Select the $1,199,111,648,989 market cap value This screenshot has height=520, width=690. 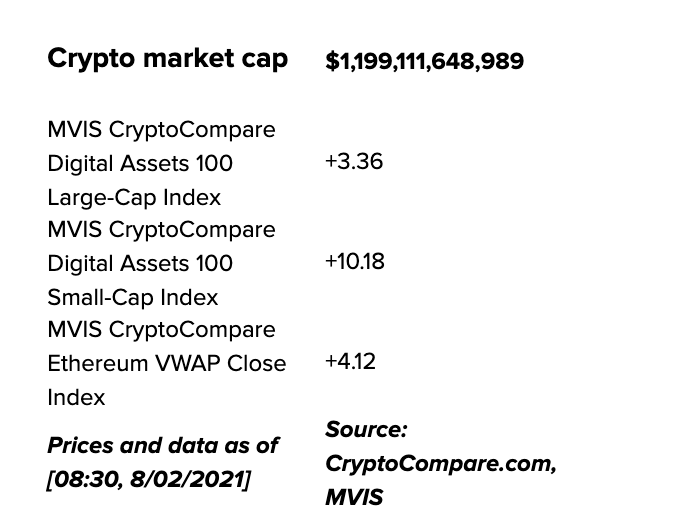424,61
